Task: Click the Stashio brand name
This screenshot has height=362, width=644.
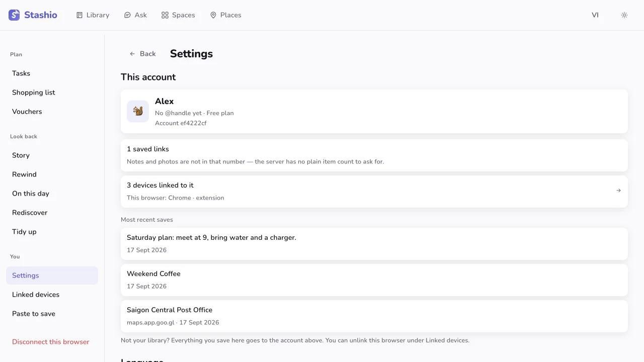Action: [41, 15]
